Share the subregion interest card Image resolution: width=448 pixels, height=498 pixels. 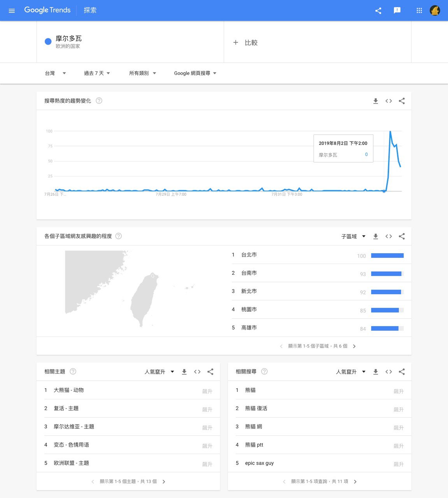point(402,237)
